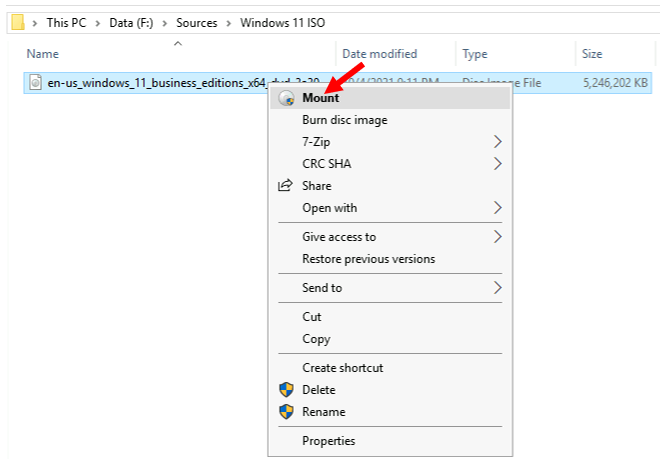
Task: Open the Send to entry
Action: pyautogui.click(x=390, y=288)
